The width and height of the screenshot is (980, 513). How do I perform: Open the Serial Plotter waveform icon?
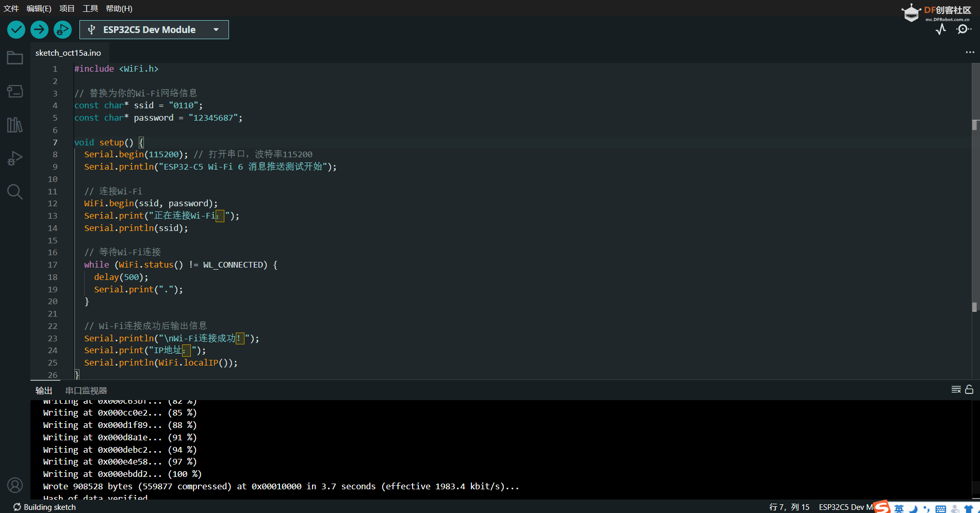[941, 29]
